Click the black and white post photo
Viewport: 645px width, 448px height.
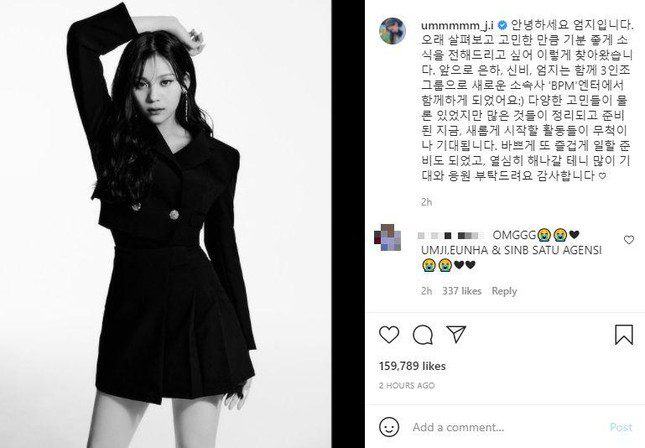point(165,224)
